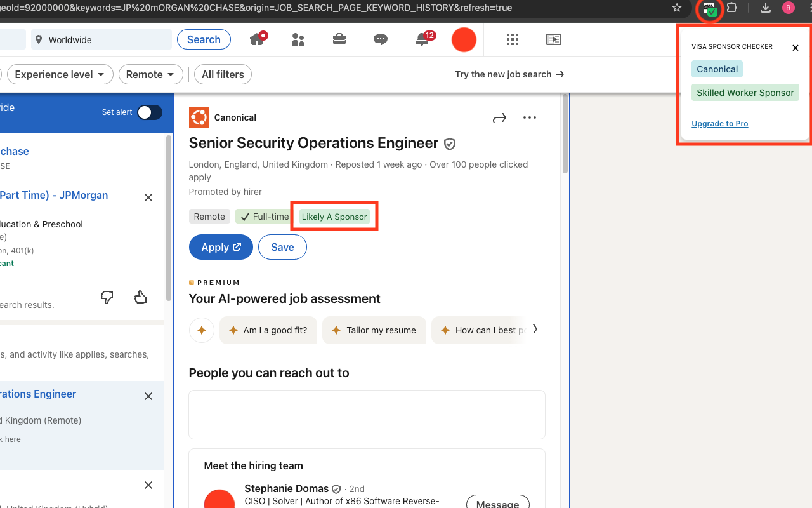The image size is (812, 508).
Task: Open profile avatar in navigation bar
Action: pyautogui.click(x=464, y=39)
